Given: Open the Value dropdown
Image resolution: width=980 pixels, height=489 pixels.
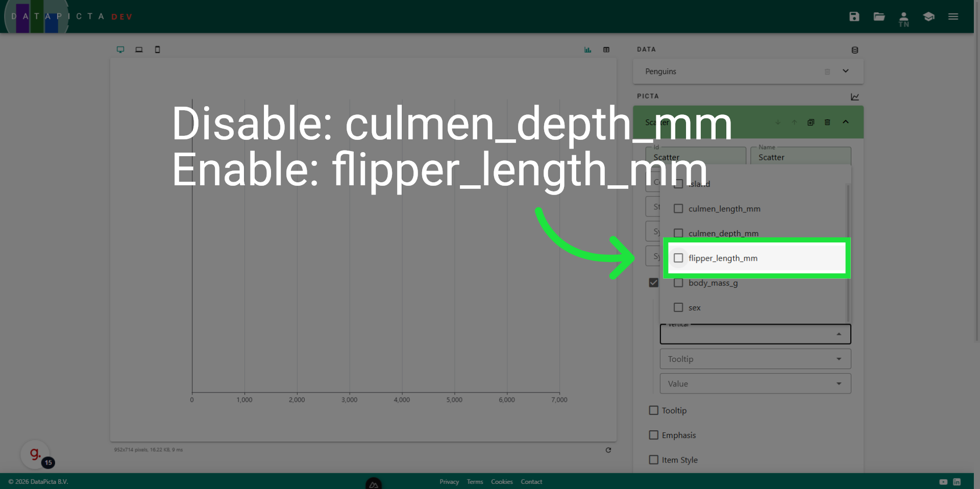Looking at the screenshot, I should click(x=754, y=384).
